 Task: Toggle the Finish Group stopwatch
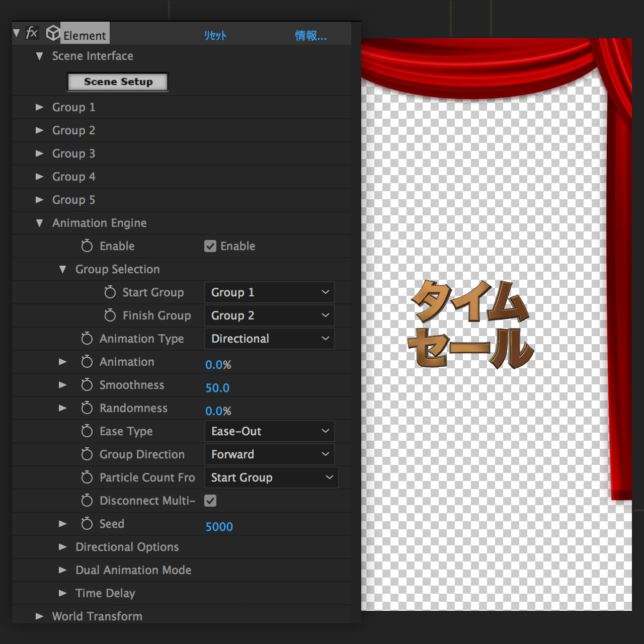pyautogui.click(x=110, y=315)
